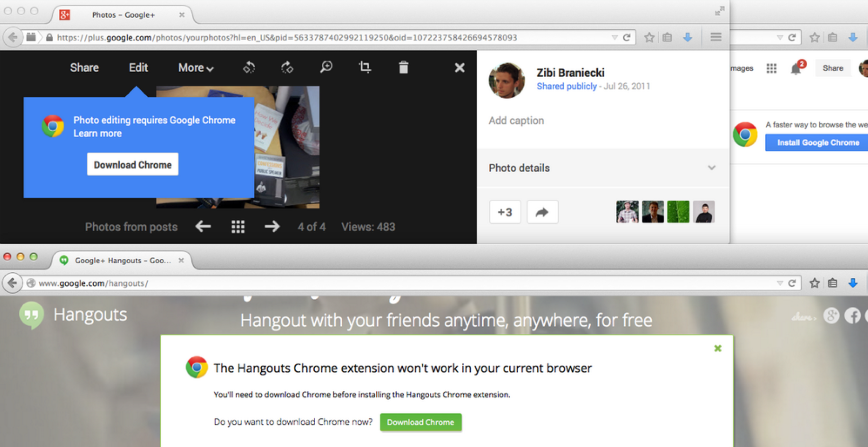Bookmark the Google+ Photos page with the star
The height and width of the screenshot is (447, 868).
pos(649,37)
